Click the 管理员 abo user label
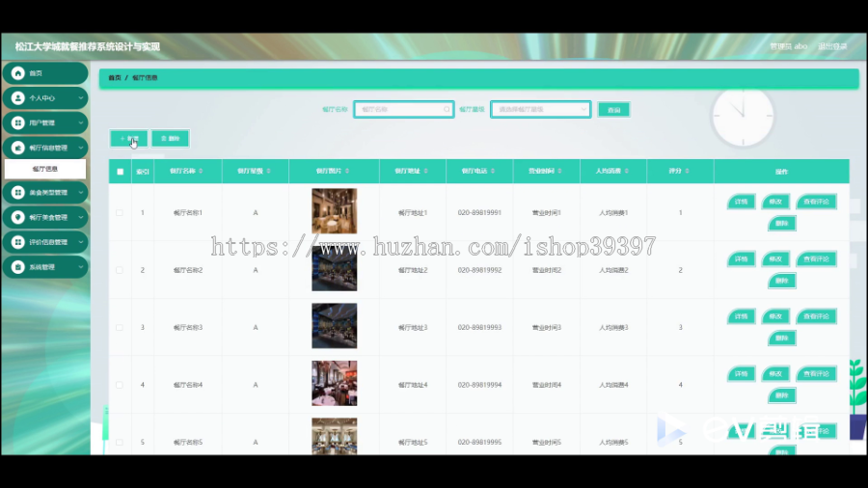 tap(788, 46)
